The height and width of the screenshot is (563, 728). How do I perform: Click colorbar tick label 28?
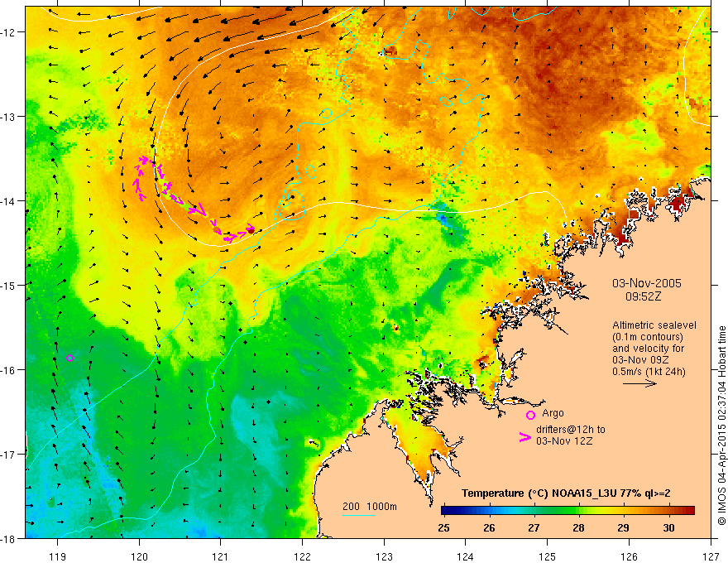pyautogui.click(x=578, y=528)
